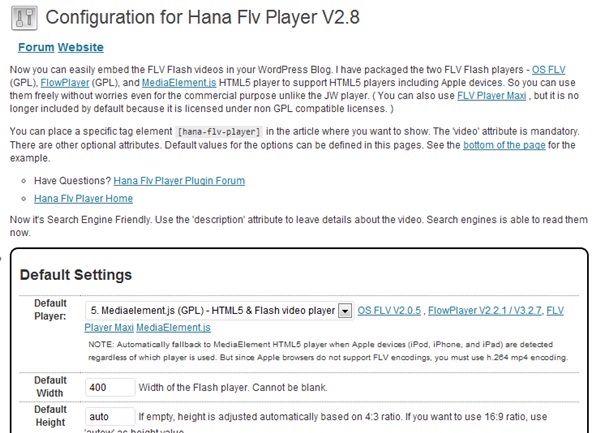Focus the Default Width field showing 400
Screen dimensions: 600x433
tap(110, 387)
